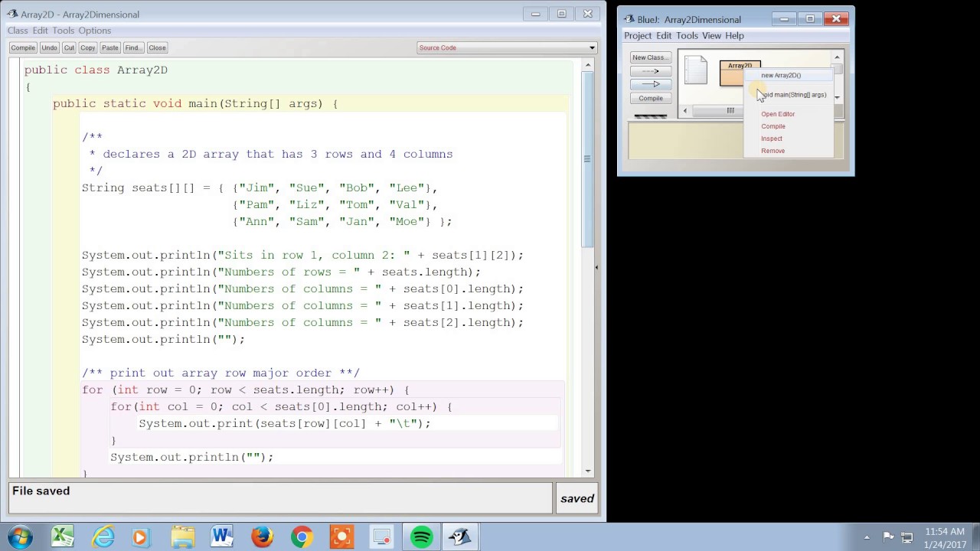The height and width of the screenshot is (551, 980).
Task: Show hidden tray icons with the arrow
Action: coord(867,537)
